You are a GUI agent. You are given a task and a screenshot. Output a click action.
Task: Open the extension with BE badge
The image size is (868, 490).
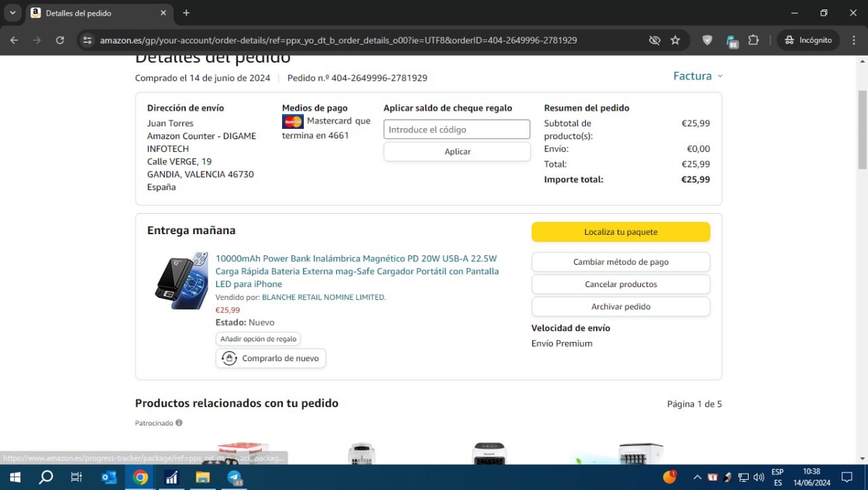[x=731, y=41]
